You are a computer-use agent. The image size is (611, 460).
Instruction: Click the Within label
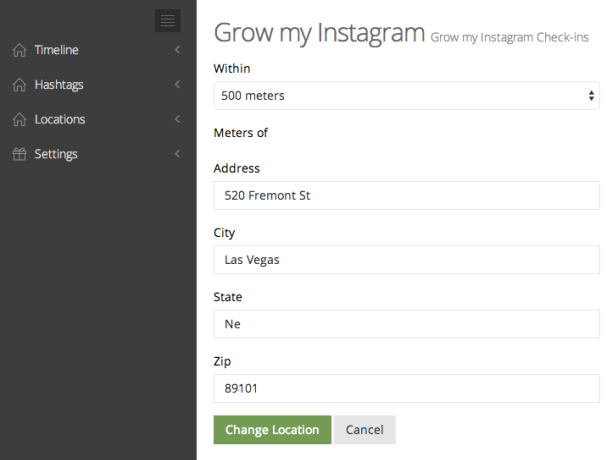pos(232,69)
